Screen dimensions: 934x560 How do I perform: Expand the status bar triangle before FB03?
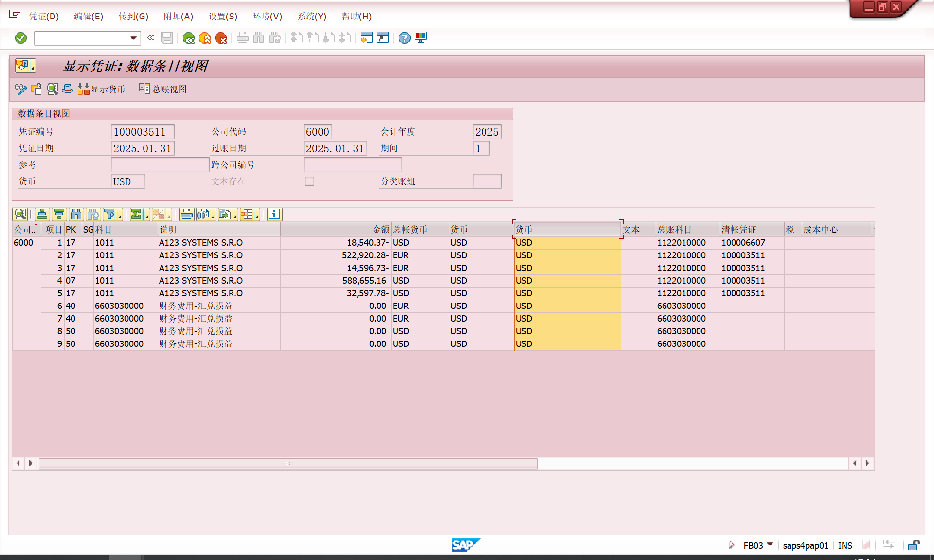731,545
